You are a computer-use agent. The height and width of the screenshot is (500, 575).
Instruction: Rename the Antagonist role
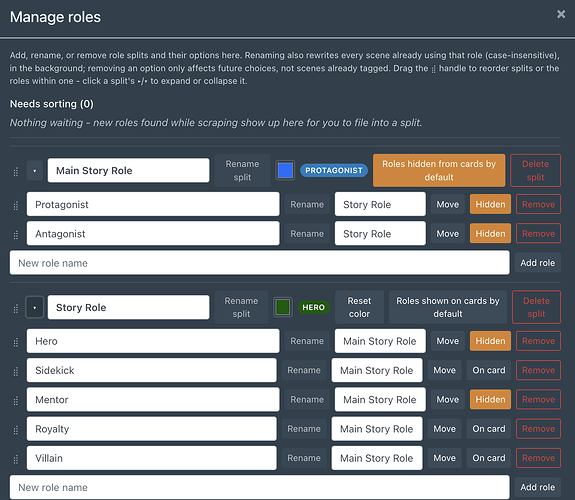[307, 234]
